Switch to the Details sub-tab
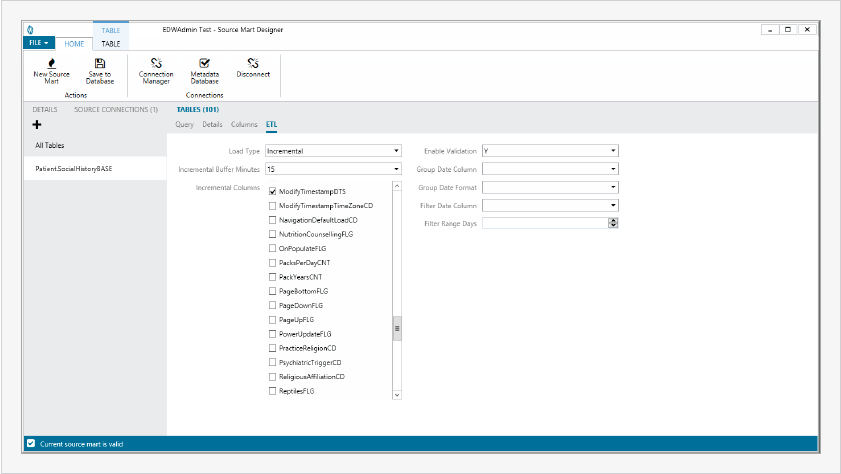This screenshot has width=841, height=474. pyautogui.click(x=212, y=124)
